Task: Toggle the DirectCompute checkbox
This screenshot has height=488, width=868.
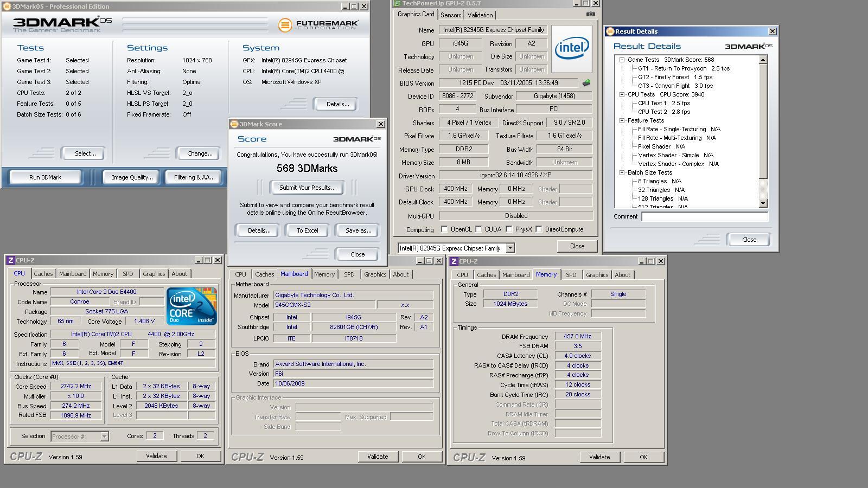Action: [x=539, y=229]
